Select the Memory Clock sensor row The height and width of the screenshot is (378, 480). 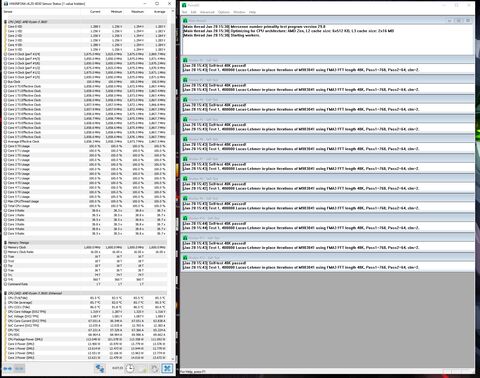[85, 247]
